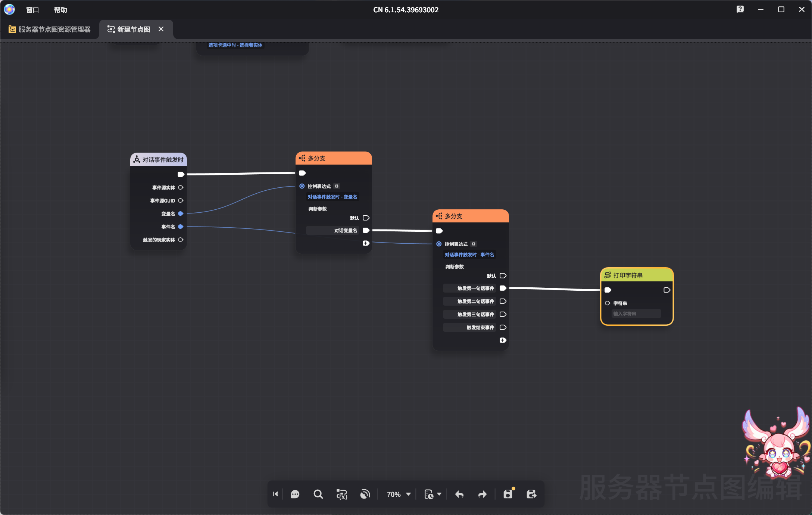Toggle the 触发的玩家实体 output pin

coord(181,240)
